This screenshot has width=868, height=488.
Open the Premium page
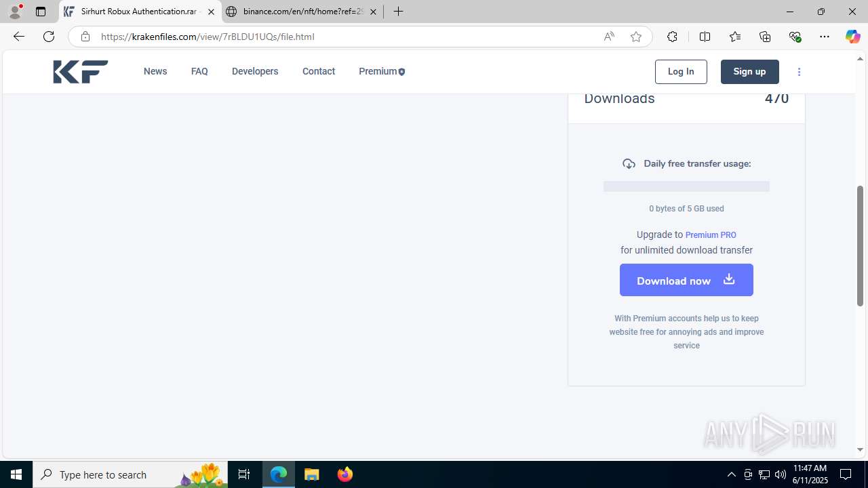tap(382, 71)
